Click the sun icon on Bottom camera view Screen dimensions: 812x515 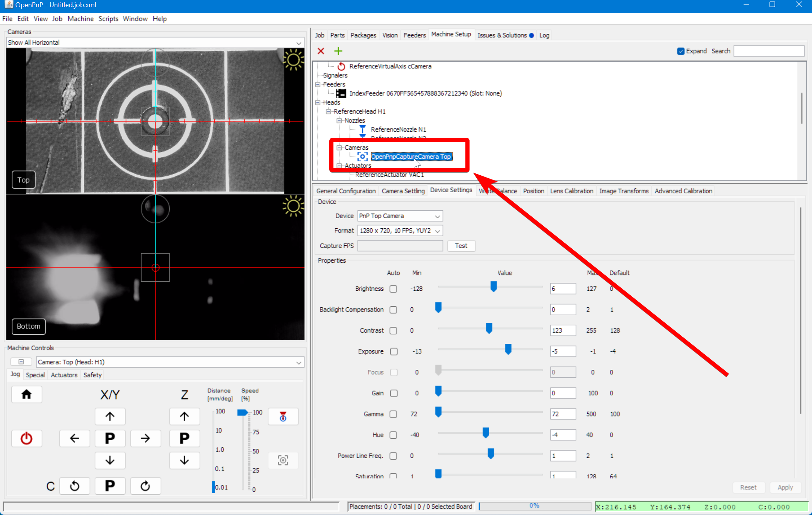point(293,206)
